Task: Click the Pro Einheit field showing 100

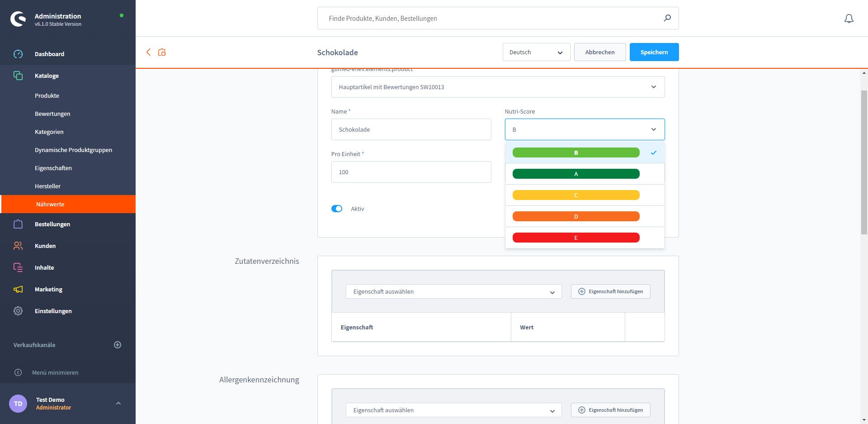Action: coord(411,172)
